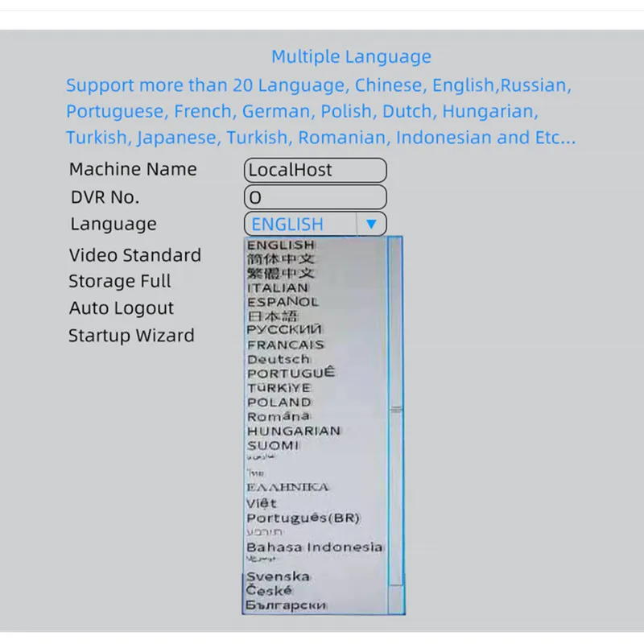Viewport: 644px width, 644px height.
Task: Choose 日本語 from the language list
Action: coord(273,316)
